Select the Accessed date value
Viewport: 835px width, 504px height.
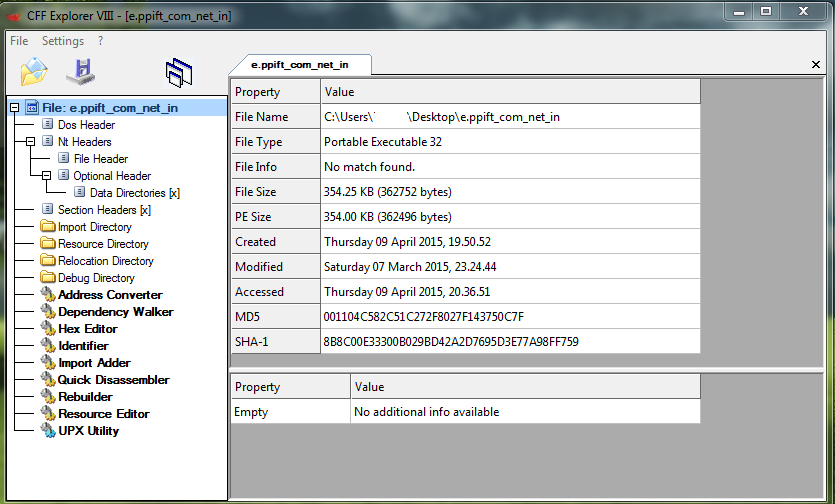tap(511, 292)
